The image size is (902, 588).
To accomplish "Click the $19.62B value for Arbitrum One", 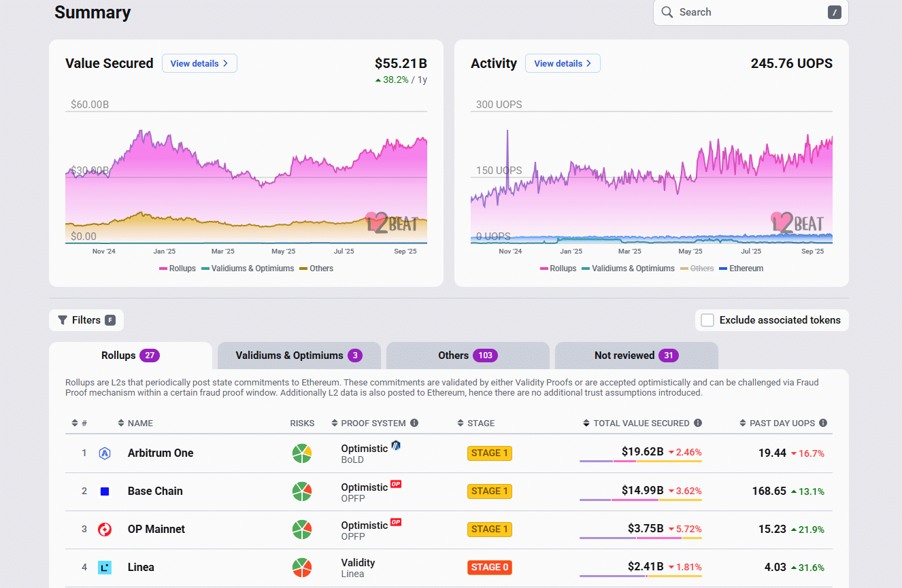I will tap(642, 452).
